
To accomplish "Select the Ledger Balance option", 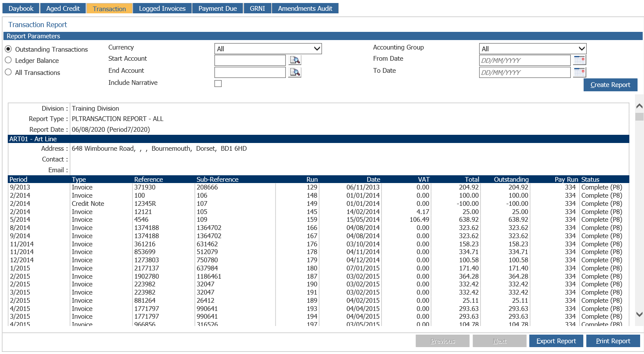I will 7,60.
